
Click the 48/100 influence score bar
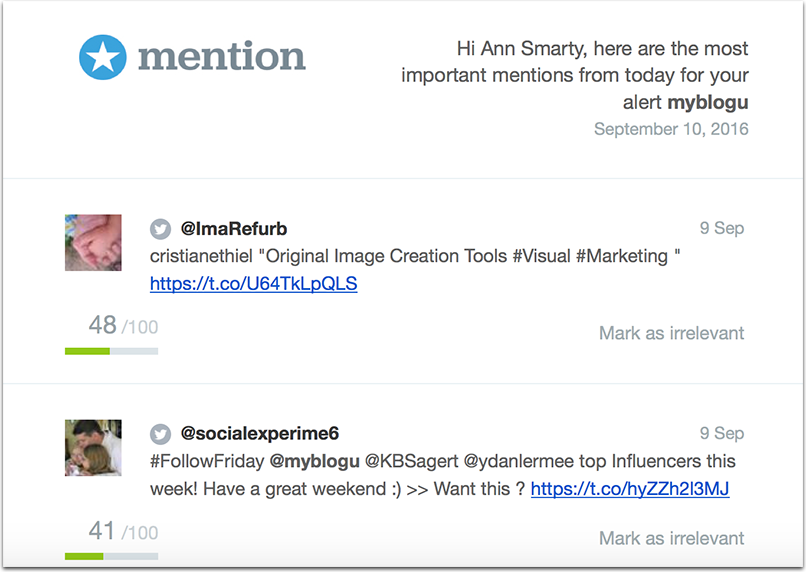(111, 351)
